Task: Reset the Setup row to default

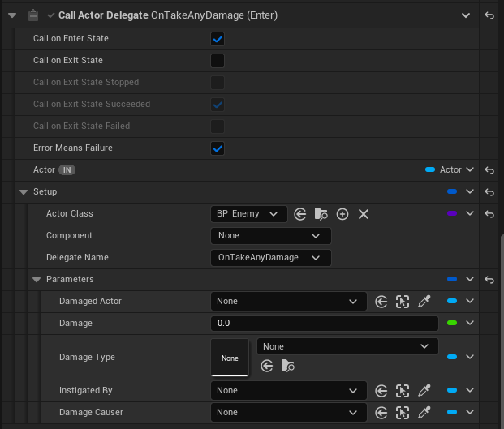Action: (x=489, y=191)
